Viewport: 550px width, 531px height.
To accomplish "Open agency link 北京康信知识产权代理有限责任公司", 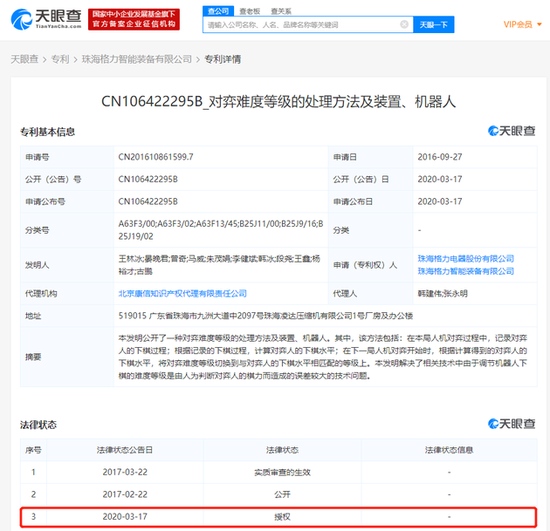I will (x=182, y=293).
